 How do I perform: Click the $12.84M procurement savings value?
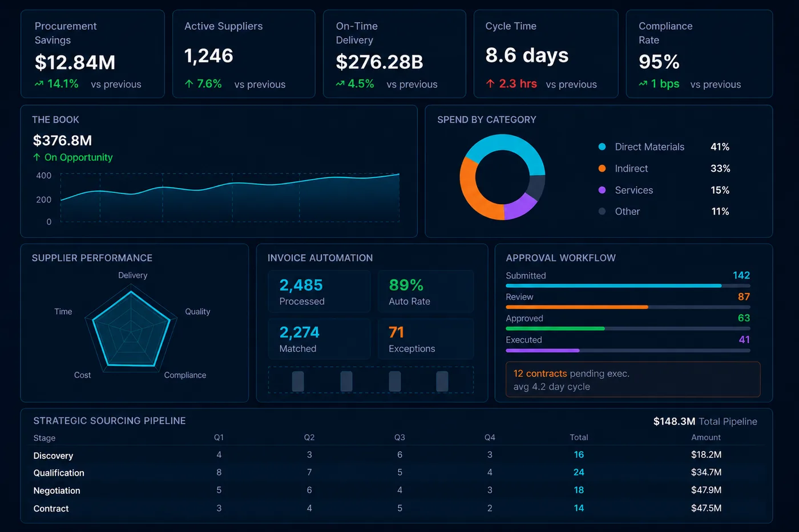(75, 62)
